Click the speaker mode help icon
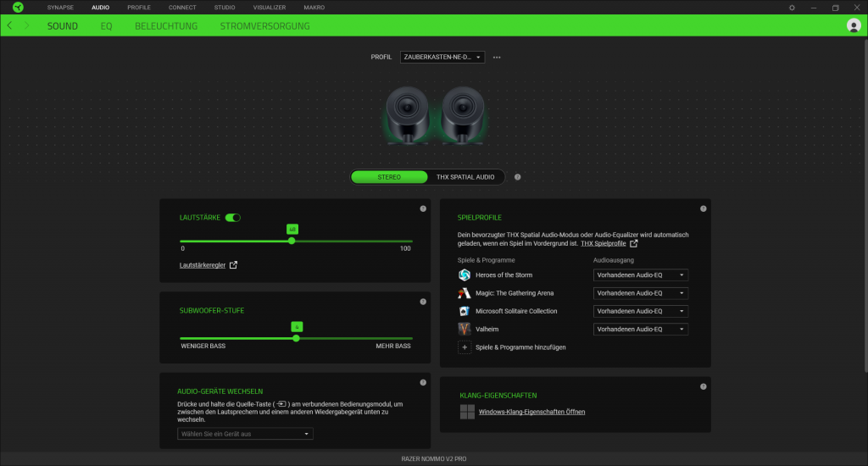This screenshot has height=466, width=868. coord(518,177)
